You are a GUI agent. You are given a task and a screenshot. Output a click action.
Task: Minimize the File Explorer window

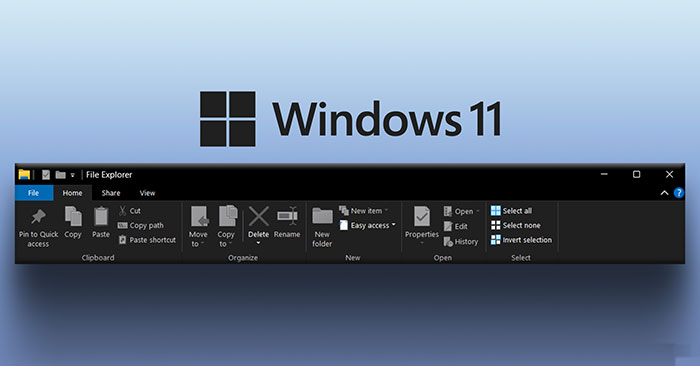point(604,174)
